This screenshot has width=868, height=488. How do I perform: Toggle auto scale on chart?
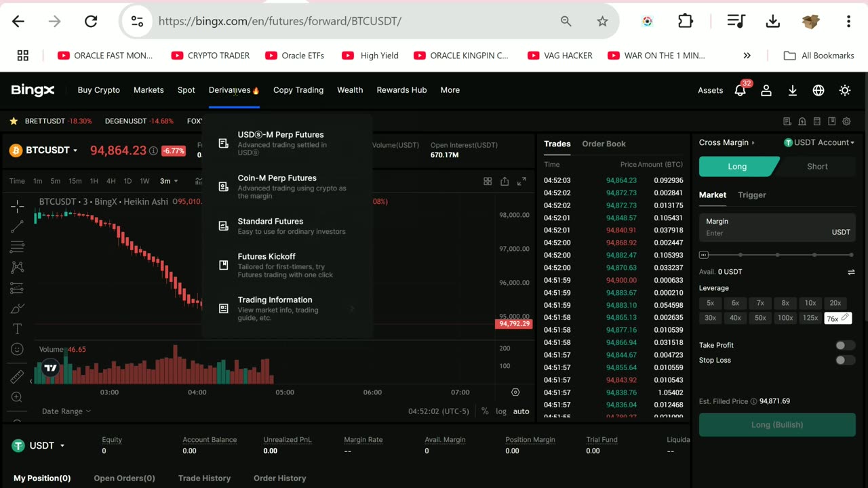tap(521, 411)
